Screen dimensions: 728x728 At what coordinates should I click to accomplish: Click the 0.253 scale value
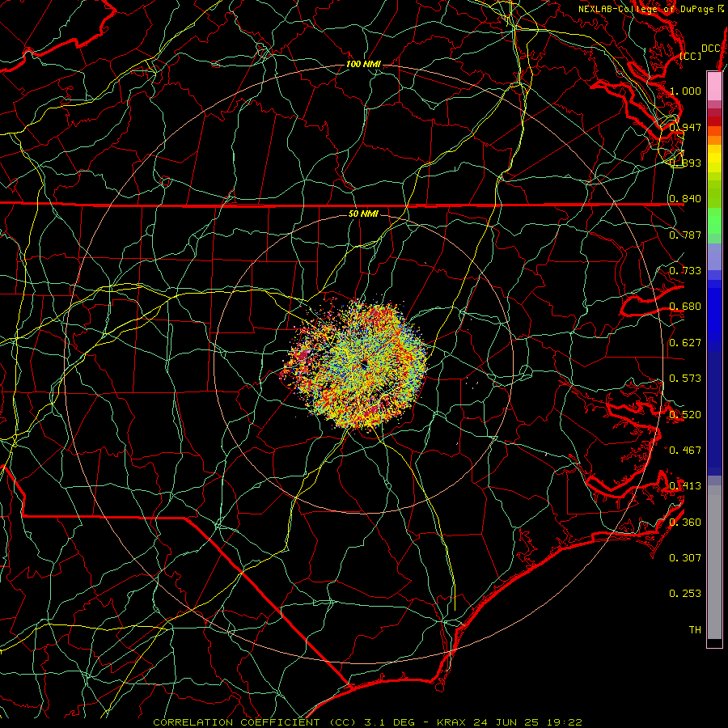pos(685,594)
